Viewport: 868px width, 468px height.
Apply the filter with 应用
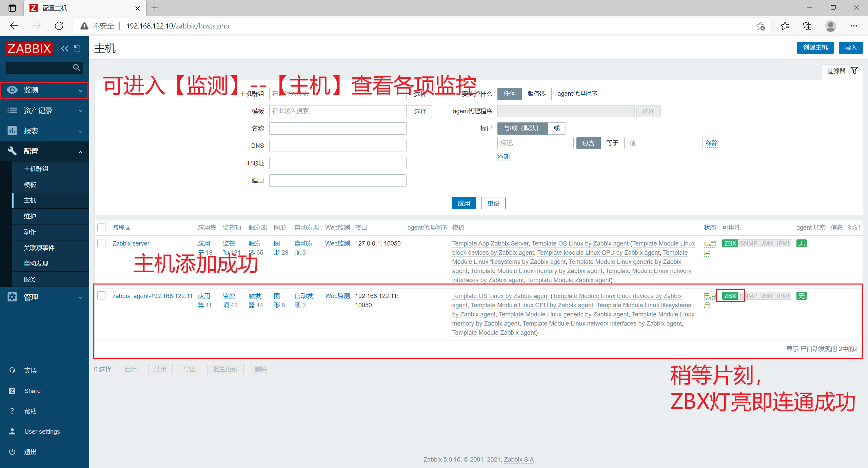pos(463,203)
